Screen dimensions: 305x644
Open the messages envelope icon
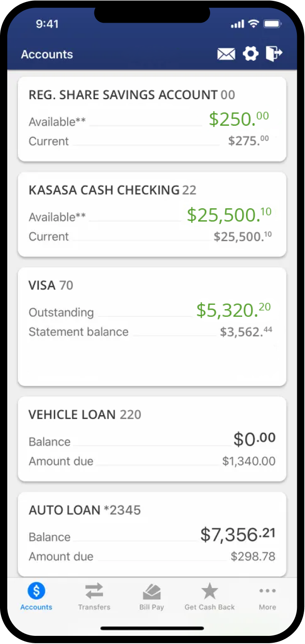226,54
